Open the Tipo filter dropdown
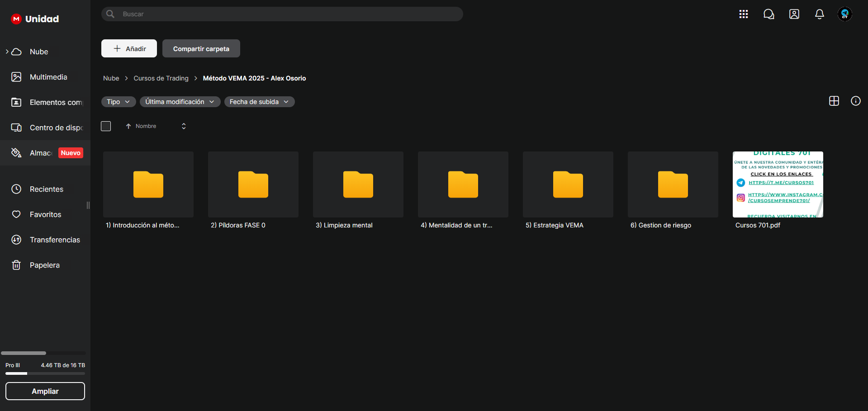Viewport: 868px width, 411px height. pyautogui.click(x=119, y=102)
